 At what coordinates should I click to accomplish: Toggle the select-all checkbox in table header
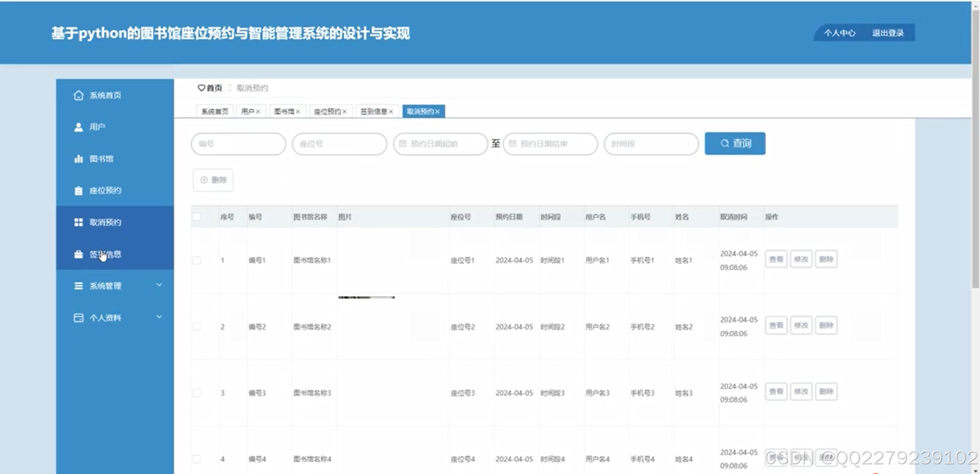(x=197, y=217)
